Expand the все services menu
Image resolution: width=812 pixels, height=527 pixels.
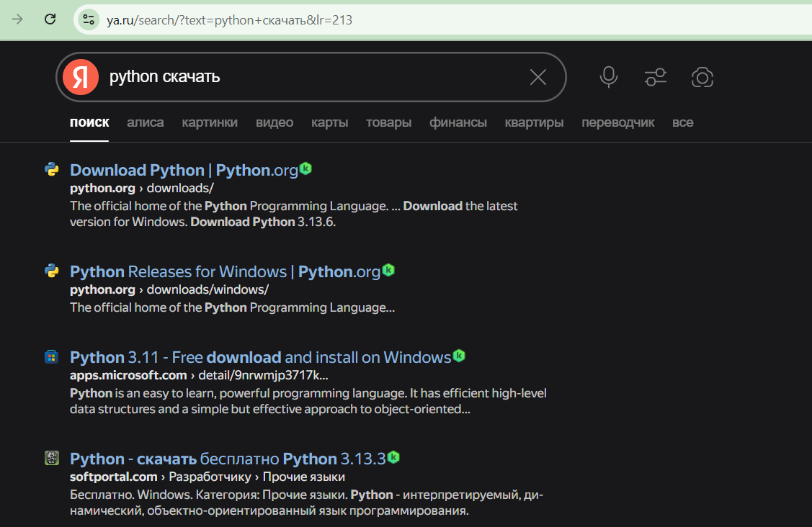click(x=682, y=122)
